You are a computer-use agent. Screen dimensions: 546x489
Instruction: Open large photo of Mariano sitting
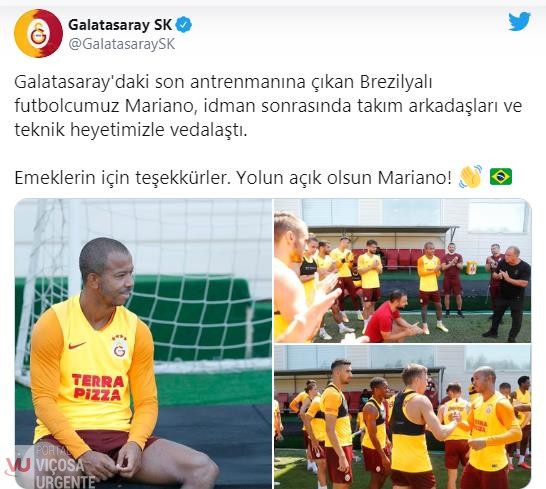[x=143, y=344]
